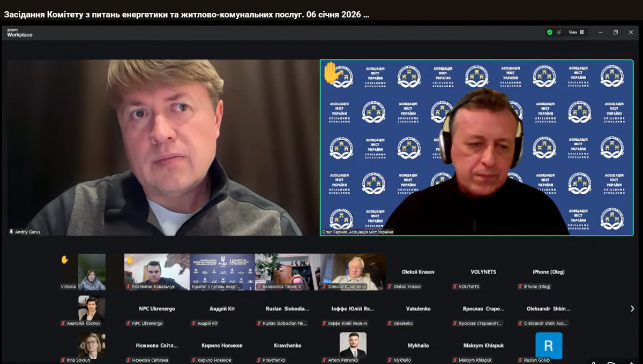The image size is (643, 364).
Task: Click muted mic icon beside NPC Ukrenergo
Action: click(x=128, y=323)
